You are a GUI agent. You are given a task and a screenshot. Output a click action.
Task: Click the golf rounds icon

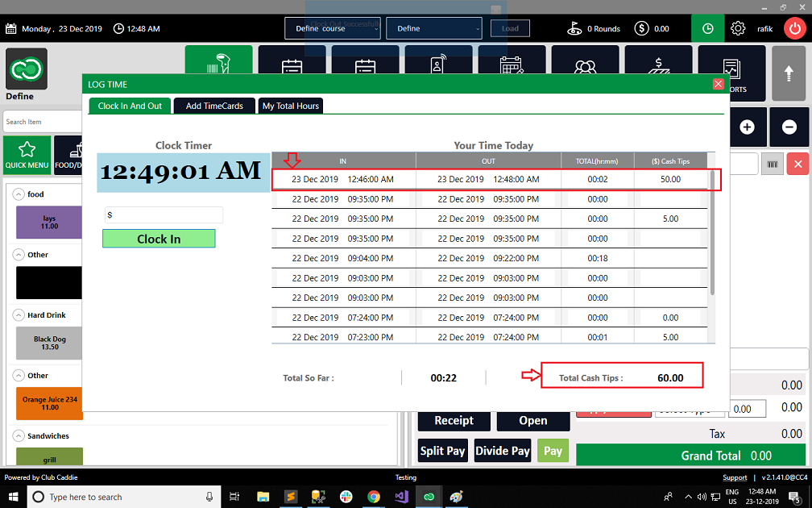coord(574,28)
